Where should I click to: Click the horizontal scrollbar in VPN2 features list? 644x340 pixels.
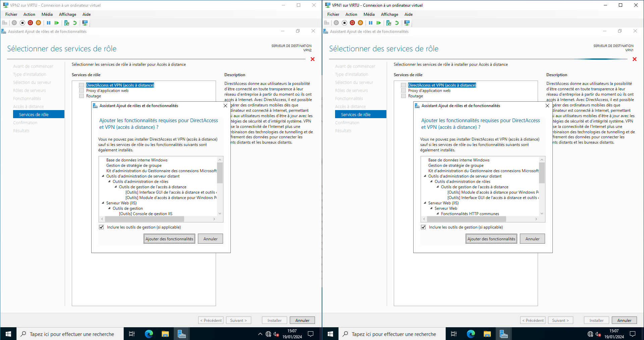click(144, 219)
